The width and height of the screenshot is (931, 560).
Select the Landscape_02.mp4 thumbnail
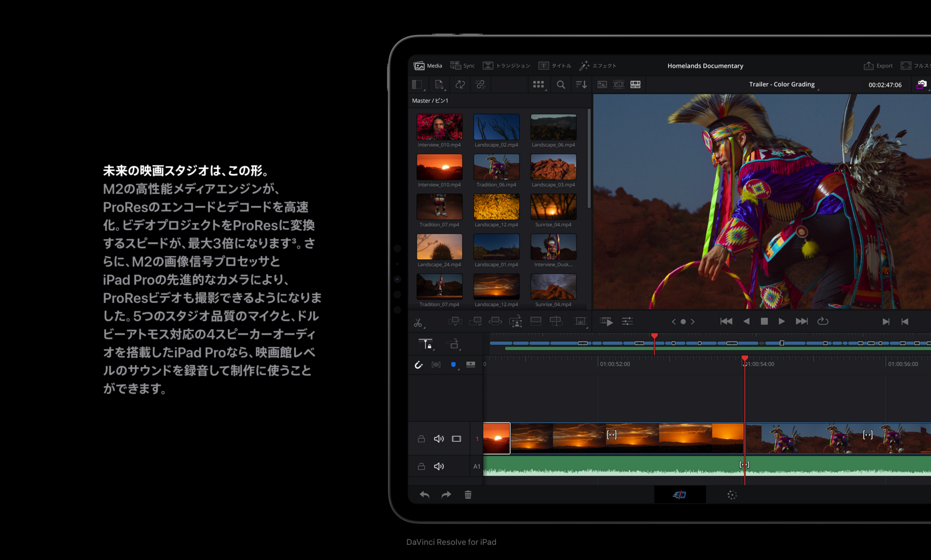496,127
